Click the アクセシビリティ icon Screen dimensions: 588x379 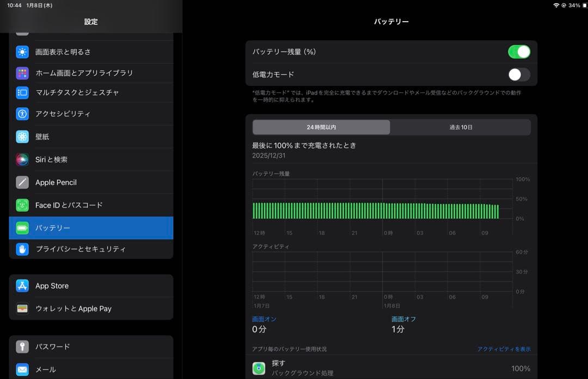22,113
